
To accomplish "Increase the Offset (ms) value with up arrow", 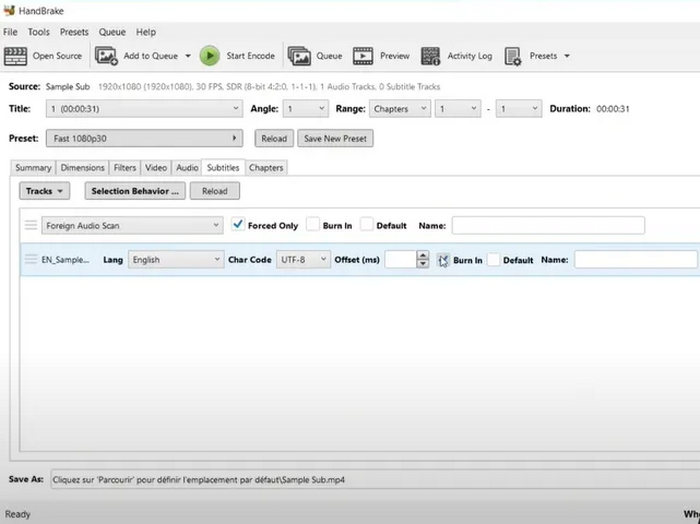I will tap(422, 255).
